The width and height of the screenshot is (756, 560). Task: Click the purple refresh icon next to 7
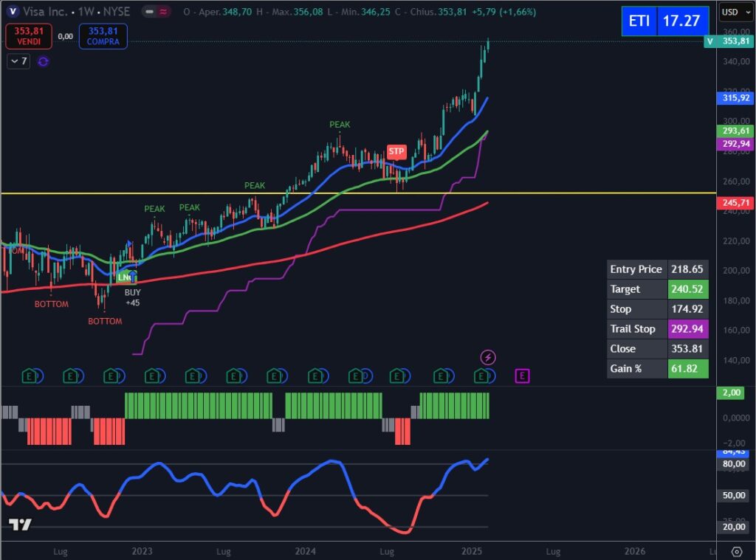coord(43,61)
